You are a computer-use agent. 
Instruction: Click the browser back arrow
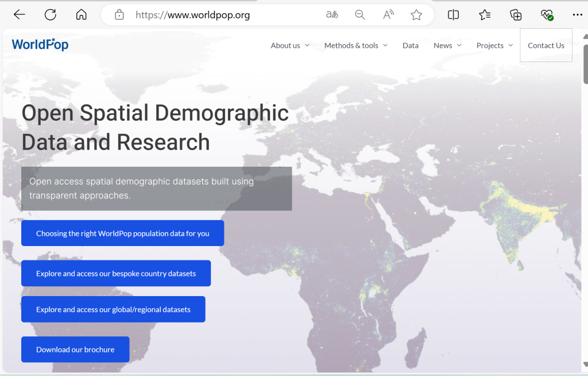pyautogui.click(x=20, y=15)
